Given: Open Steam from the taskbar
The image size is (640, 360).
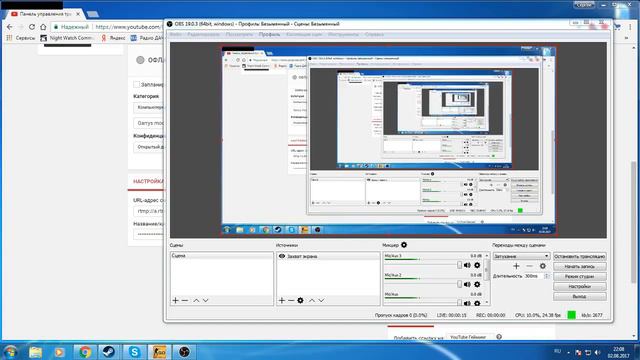Looking at the screenshot, I should point(109,352).
